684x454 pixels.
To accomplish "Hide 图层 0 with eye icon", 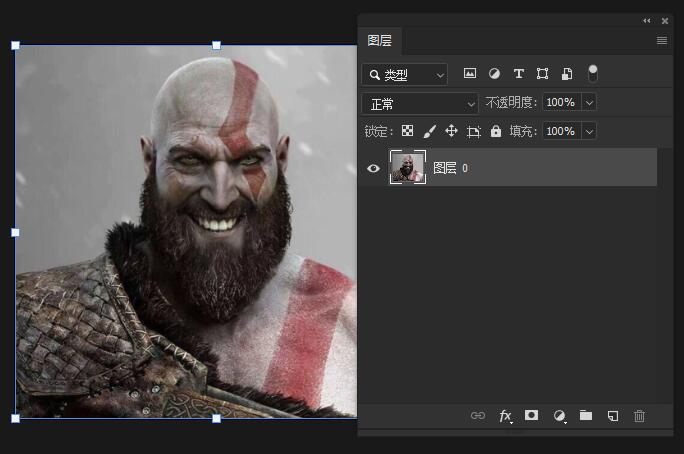I will point(373,168).
